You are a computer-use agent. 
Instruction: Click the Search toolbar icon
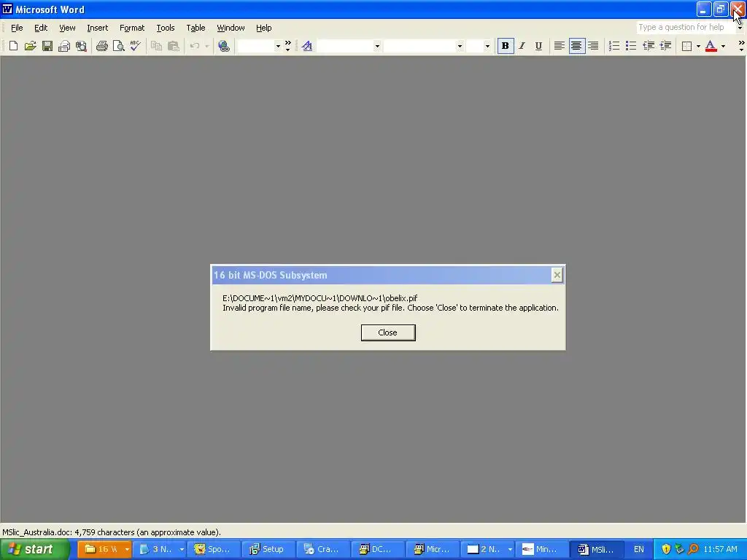[82, 46]
